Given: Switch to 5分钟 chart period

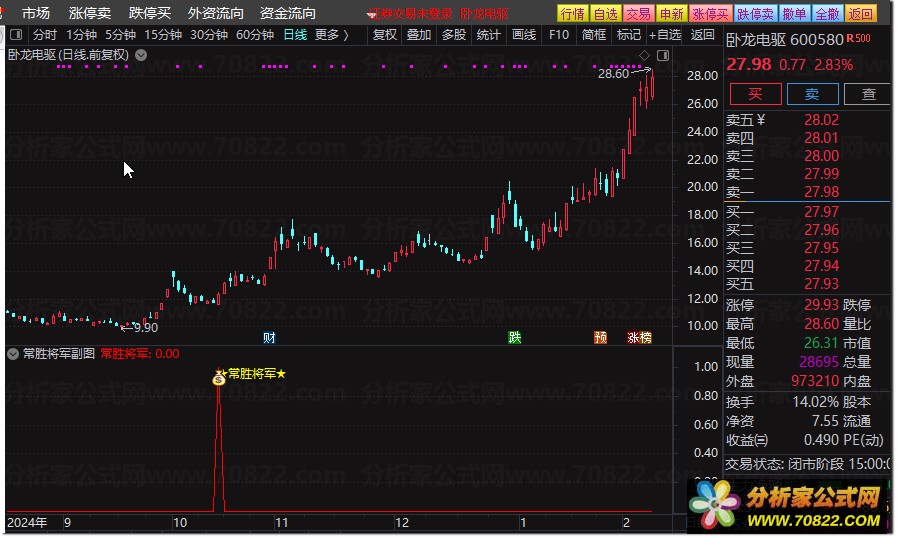Looking at the screenshot, I should [120, 35].
